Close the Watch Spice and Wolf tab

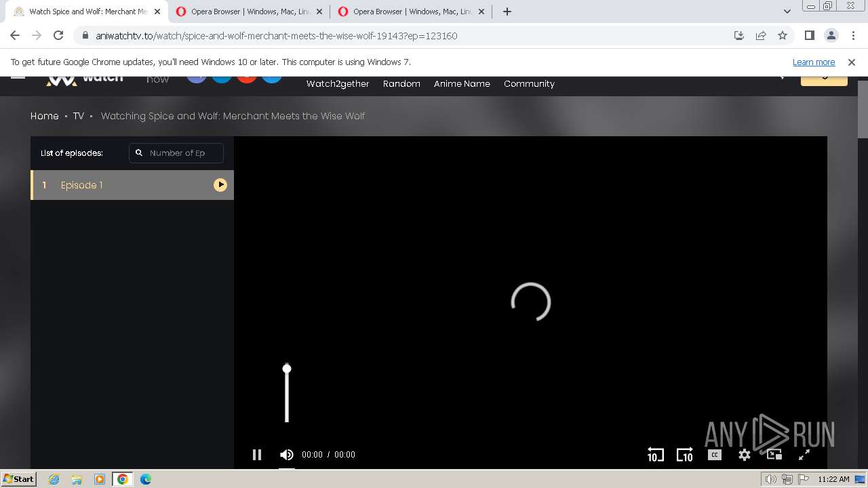point(157,12)
